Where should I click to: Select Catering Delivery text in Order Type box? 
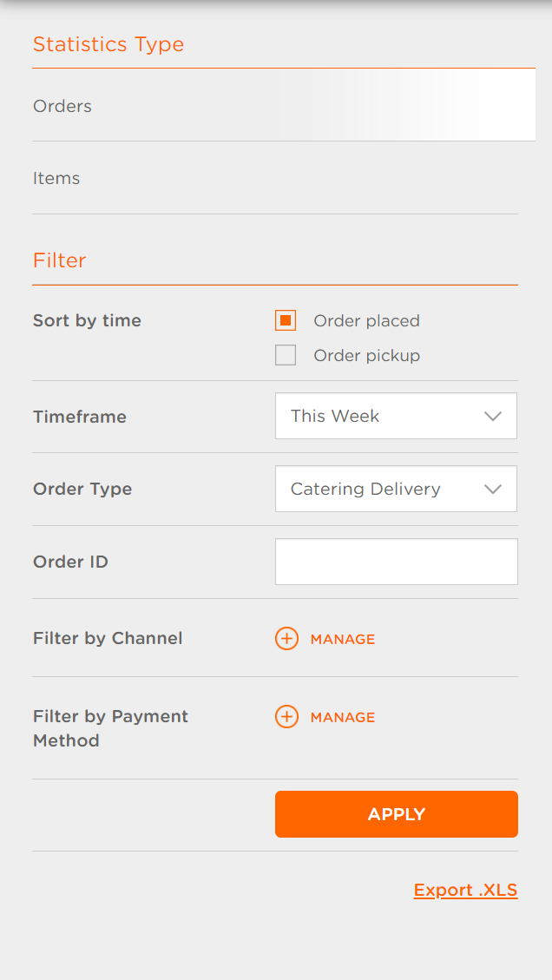click(365, 489)
